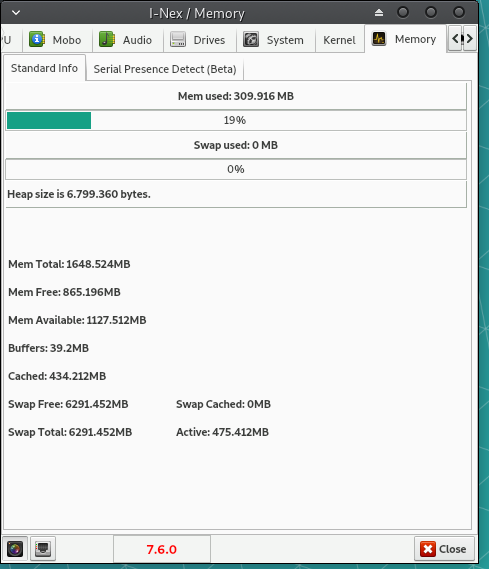Take screenshot with camera lens button
This screenshot has height=569, width=489.
(15, 548)
